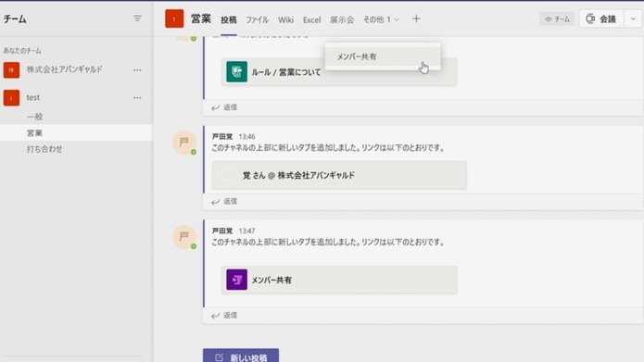Click reply arrow under ルール post
This screenshot has height=362, width=644.
tap(215, 107)
